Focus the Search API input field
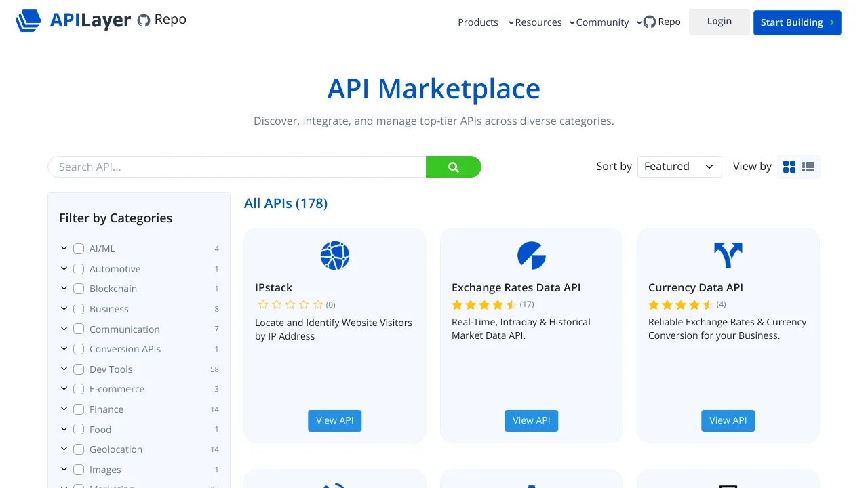 tap(237, 167)
